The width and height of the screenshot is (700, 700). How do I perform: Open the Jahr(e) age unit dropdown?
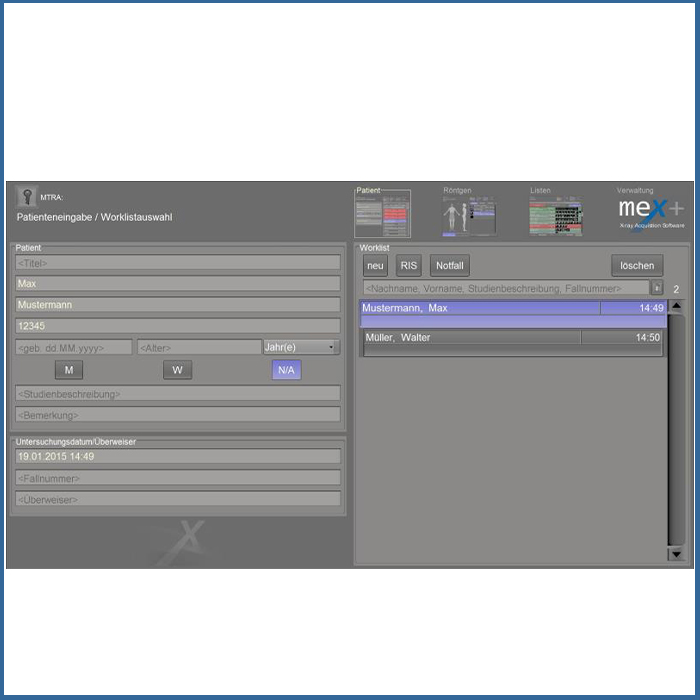click(x=301, y=347)
